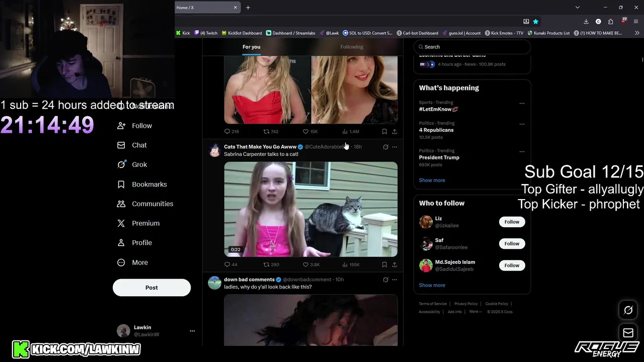Ask Grok about the cat post
The width and height of the screenshot is (644, 362).
pos(385,147)
